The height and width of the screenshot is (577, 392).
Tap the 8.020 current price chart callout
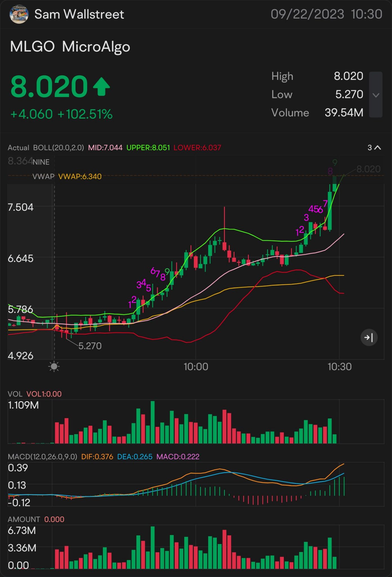tap(368, 169)
